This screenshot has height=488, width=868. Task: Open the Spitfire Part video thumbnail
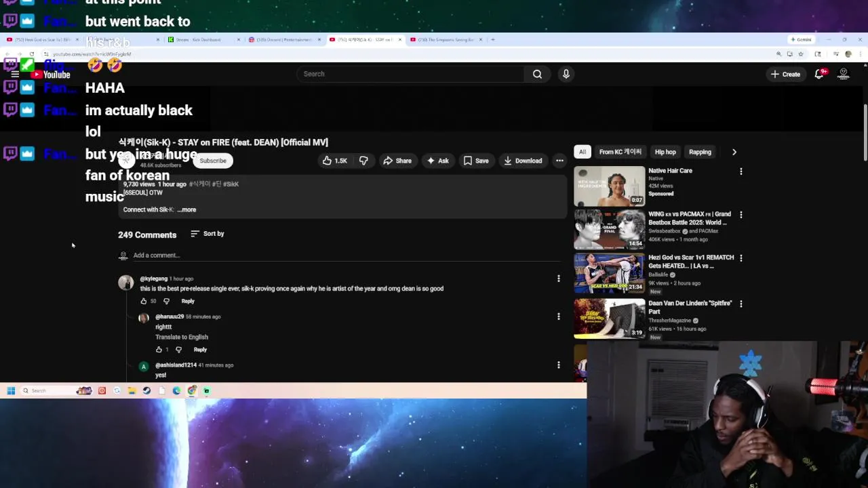610,319
